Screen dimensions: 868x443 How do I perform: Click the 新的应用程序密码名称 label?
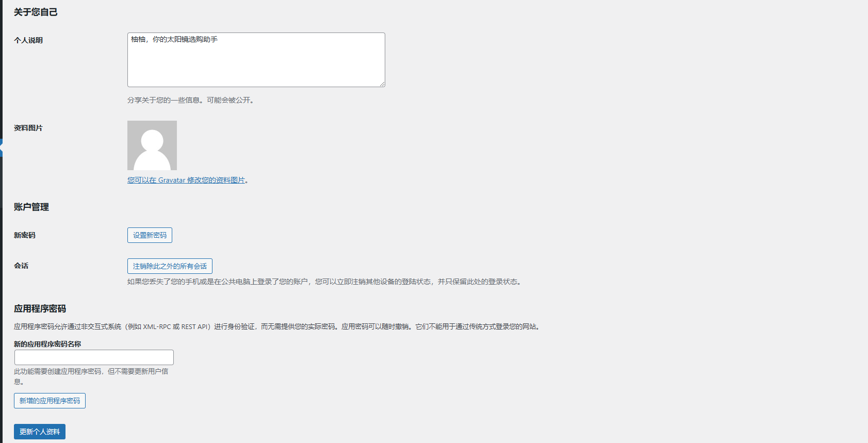(47, 344)
